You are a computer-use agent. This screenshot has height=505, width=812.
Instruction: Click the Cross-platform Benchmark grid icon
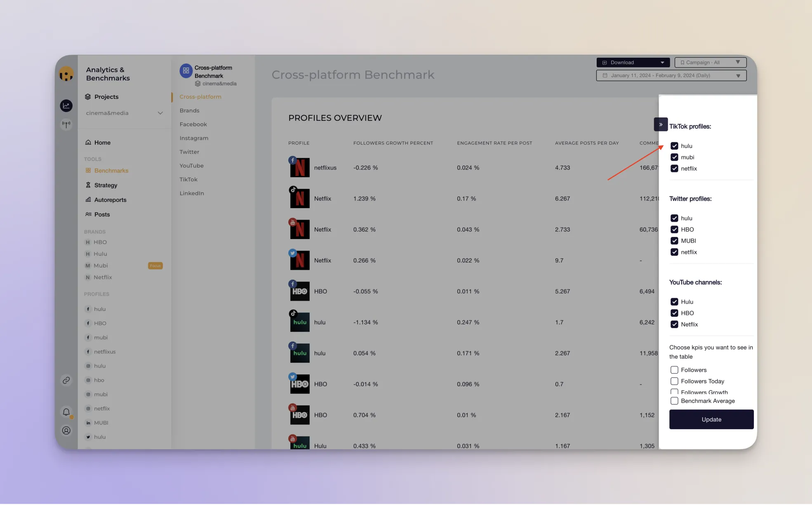186,71
